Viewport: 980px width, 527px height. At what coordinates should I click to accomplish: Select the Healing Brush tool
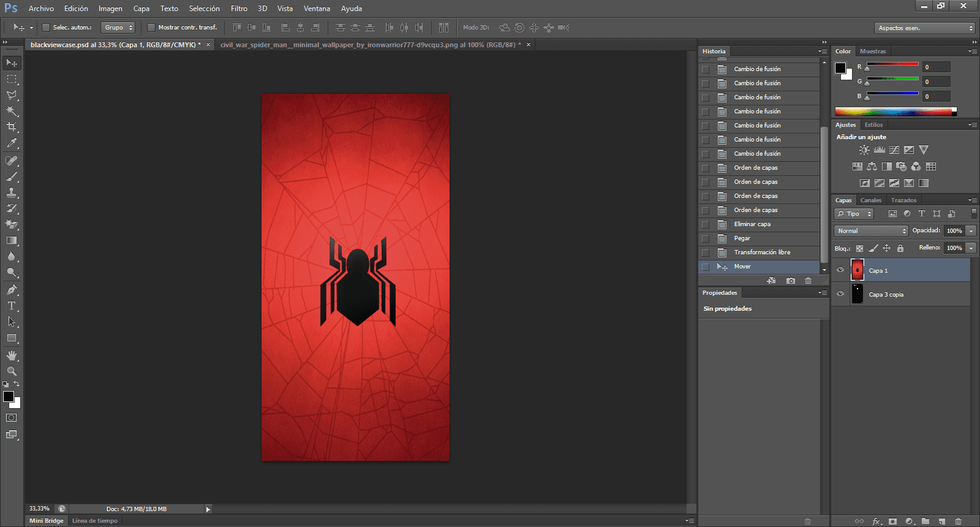(12, 161)
